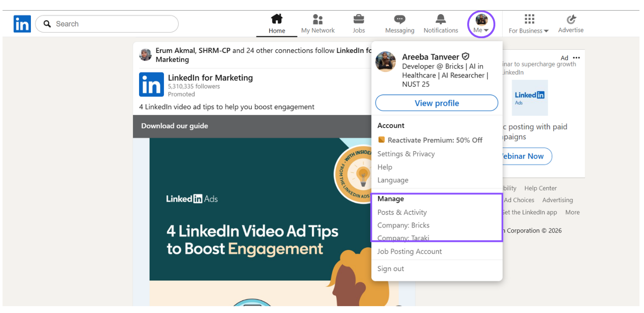Collapse the Me profile dropdown
644x313 pixels.
coord(481,24)
